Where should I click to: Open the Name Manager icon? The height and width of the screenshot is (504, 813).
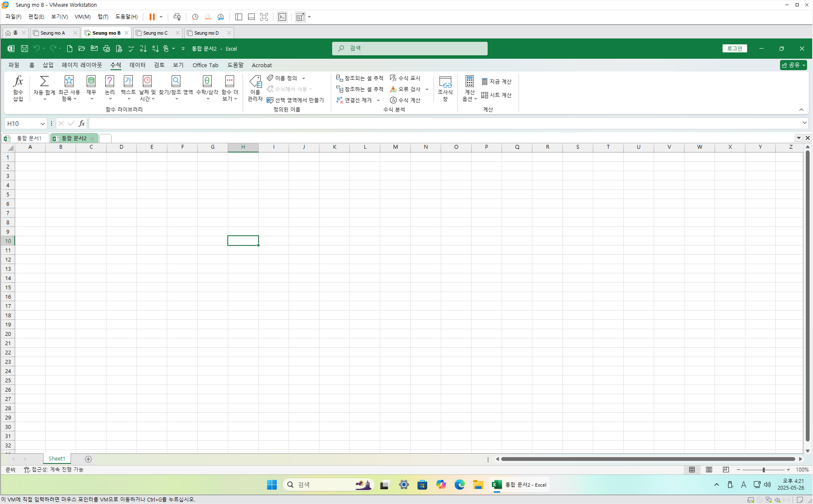tap(255, 81)
